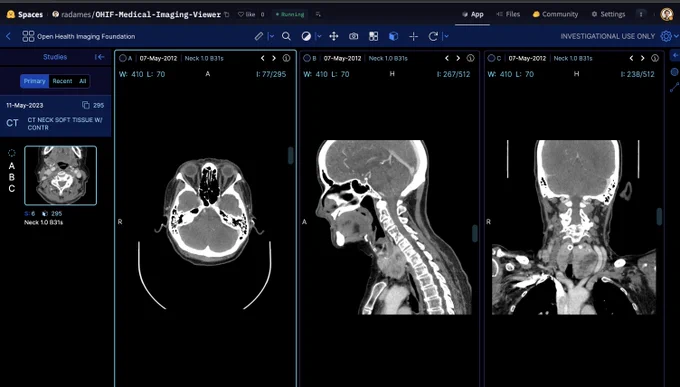
Task: Open the more tools dropdown beside Reset
Action: (x=446, y=36)
